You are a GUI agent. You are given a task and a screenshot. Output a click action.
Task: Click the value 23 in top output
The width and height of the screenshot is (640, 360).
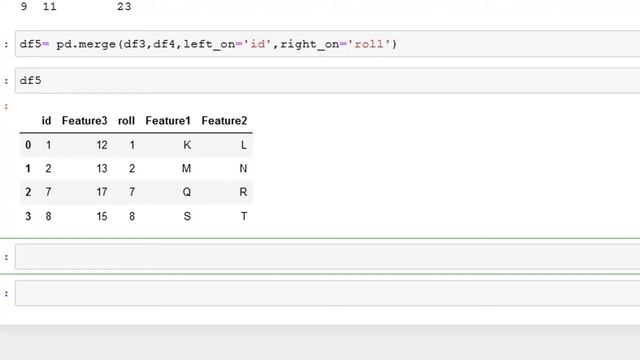[124, 7]
